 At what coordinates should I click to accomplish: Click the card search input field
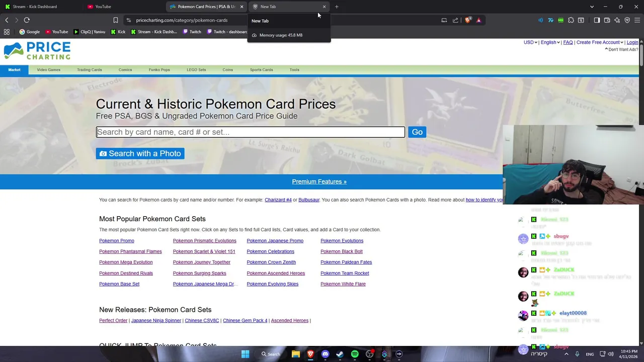click(251, 132)
